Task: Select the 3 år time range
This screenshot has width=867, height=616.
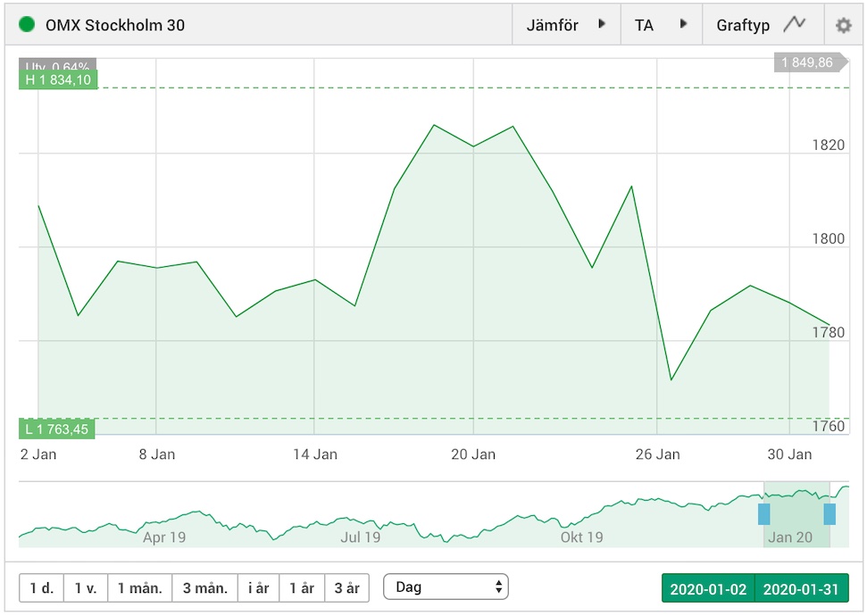Action: [x=346, y=587]
